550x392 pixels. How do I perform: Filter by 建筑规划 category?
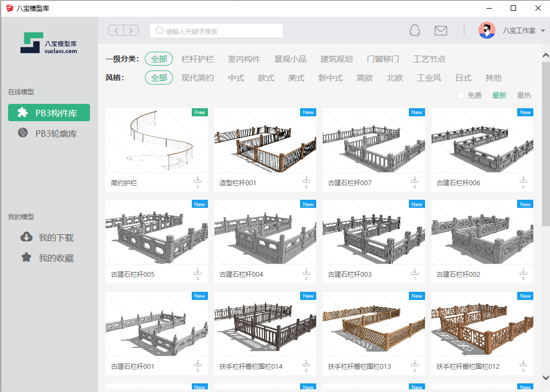(x=336, y=59)
